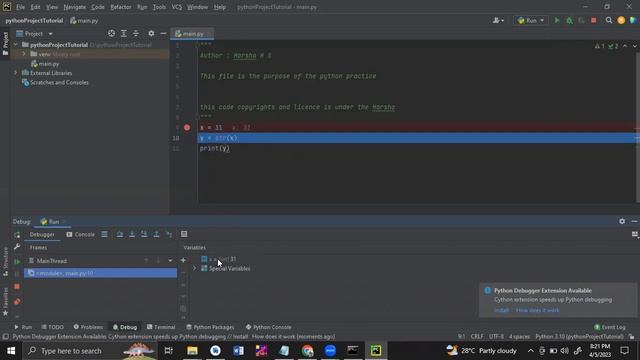
Task: Click the Step Over icon
Action: (120, 234)
